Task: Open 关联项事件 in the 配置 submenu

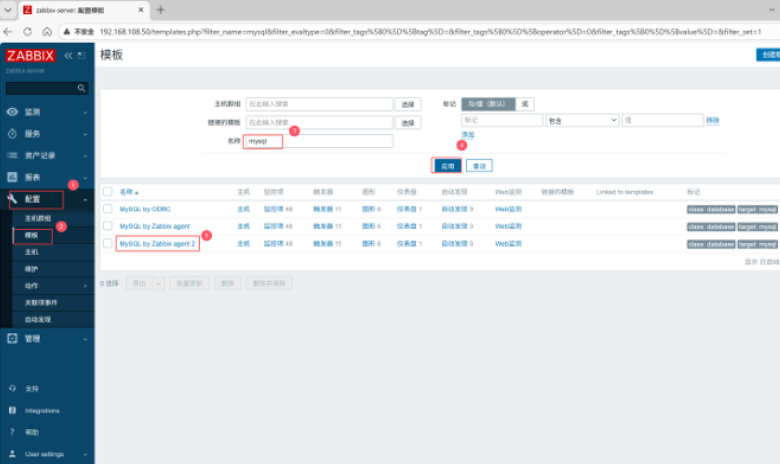Action: tap(41, 302)
